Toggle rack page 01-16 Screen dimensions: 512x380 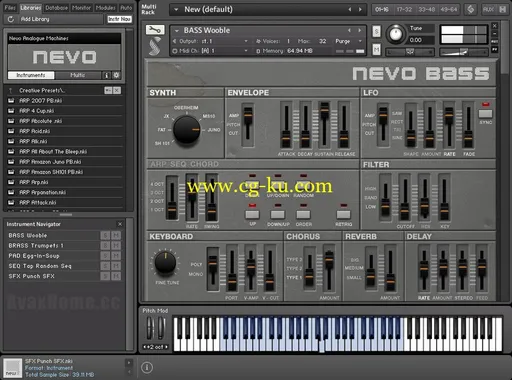pyautogui.click(x=382, y=9)
